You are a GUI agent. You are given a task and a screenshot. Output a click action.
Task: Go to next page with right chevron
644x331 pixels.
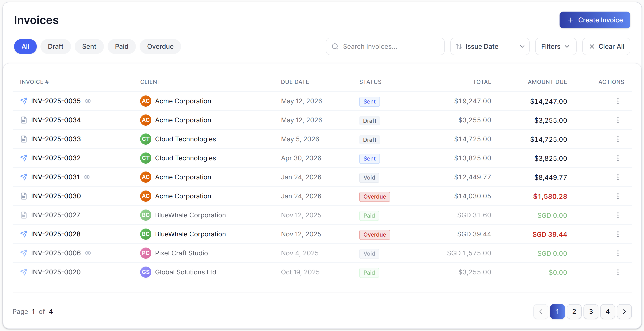coord(625,312)
